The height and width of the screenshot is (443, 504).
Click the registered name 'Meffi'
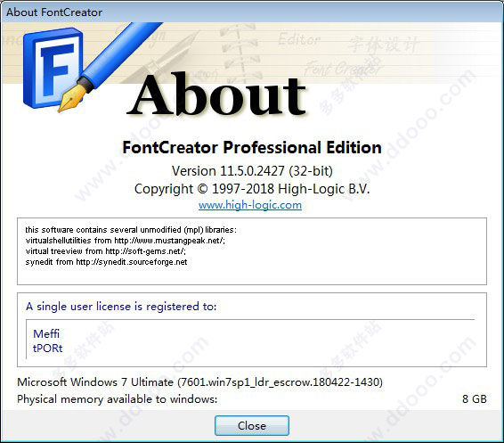pos(46,333)
